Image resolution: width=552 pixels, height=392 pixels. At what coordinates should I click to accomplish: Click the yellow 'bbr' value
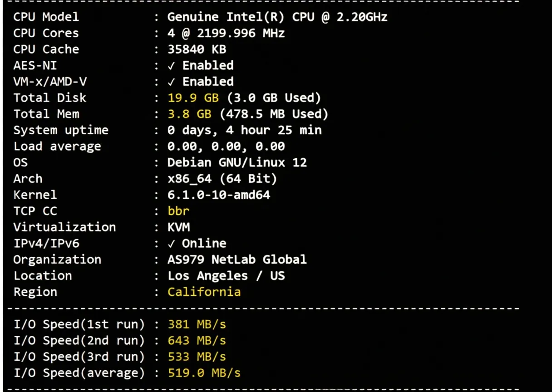(x=178, y=211)
